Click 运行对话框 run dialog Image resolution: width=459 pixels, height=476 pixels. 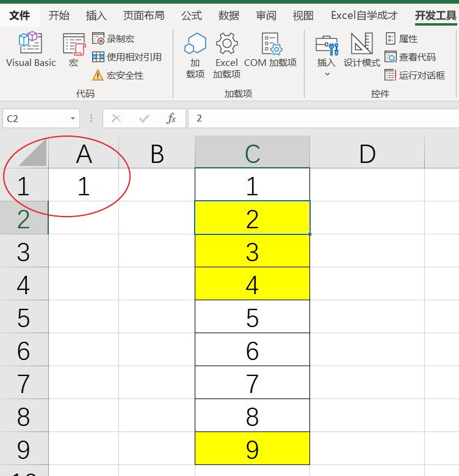click(x=414, y=75)
